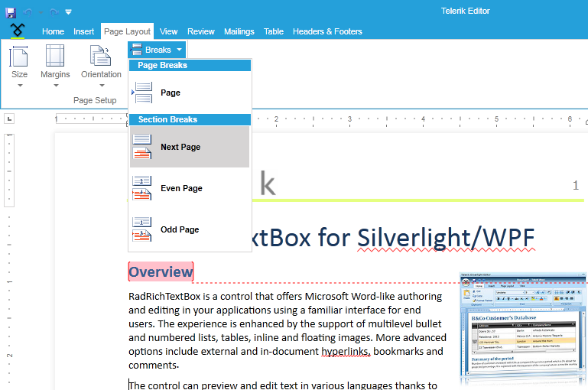Click the Page break icon
This screenshot has height=390, width=588.
click(x=143, y=93)
